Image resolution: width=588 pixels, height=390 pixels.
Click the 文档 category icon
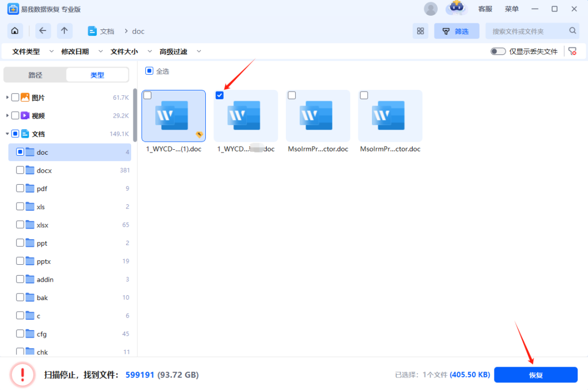tap(25, 134)
